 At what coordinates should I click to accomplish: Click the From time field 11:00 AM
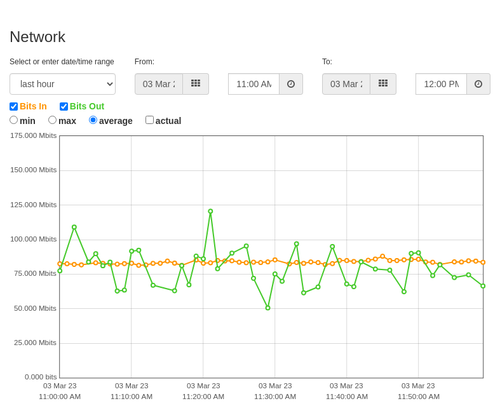tap(254, 84)
